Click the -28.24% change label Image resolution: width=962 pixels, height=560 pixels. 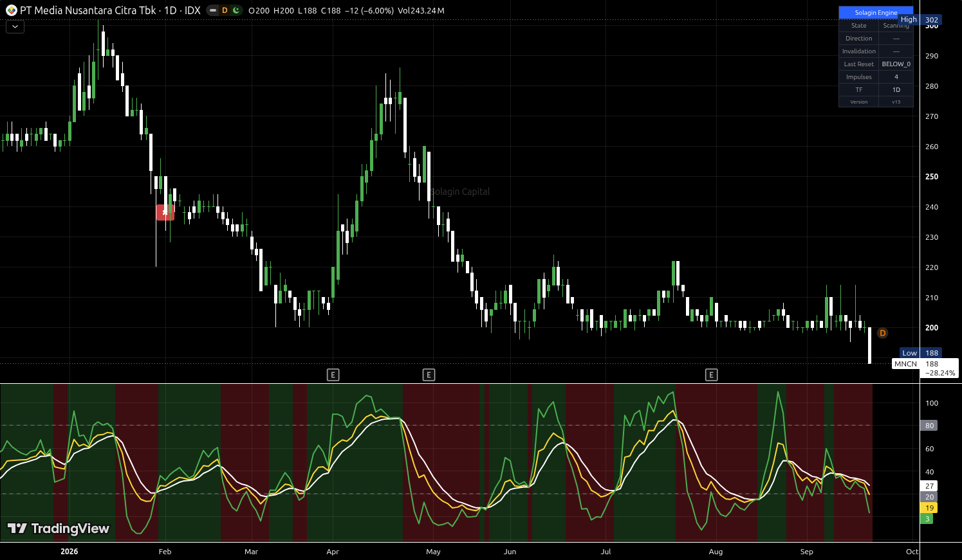click(x=940, y=373)
